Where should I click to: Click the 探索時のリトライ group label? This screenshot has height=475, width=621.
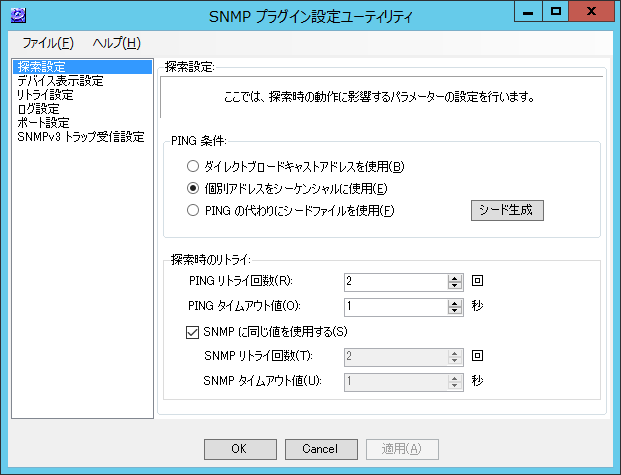pyautogui.click(x=211, y=259)
